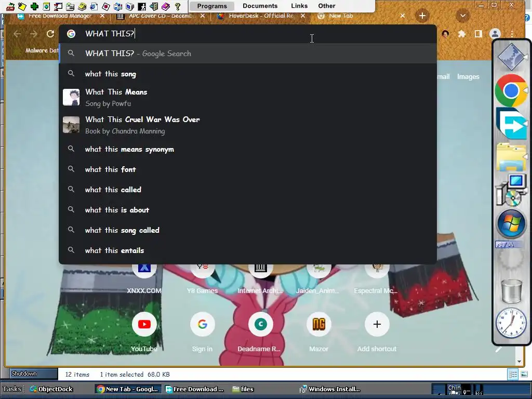Screen dimensions: 532x399
Task: Choose 'what this font' suggestion
Action: point(248,169)
